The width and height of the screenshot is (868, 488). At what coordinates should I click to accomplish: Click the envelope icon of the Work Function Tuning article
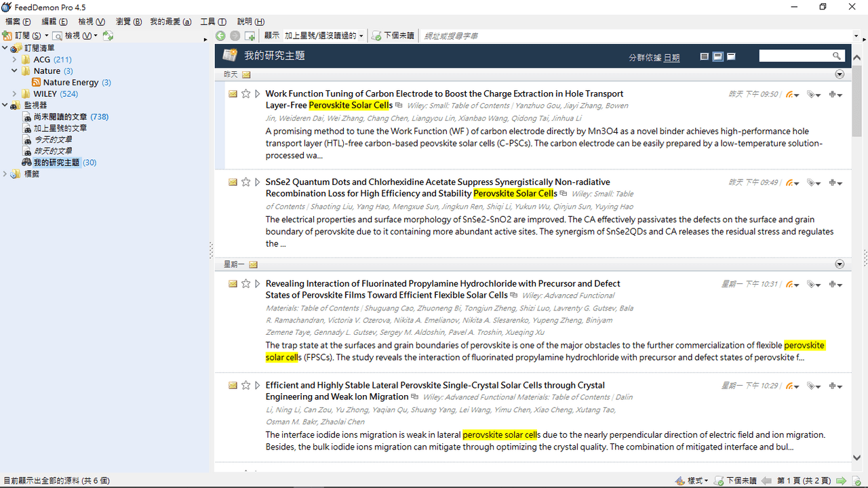pyautogui.click(x=233, y=94)
